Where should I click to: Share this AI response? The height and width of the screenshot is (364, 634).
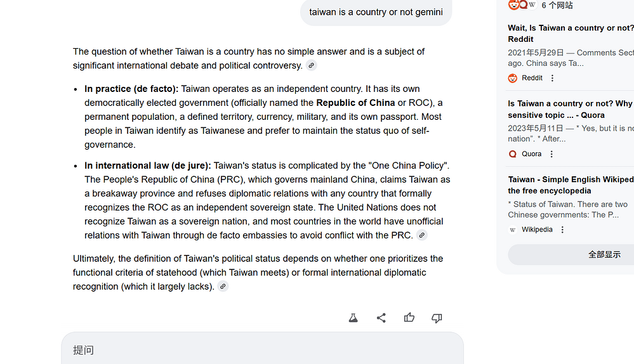click(381, 318)
